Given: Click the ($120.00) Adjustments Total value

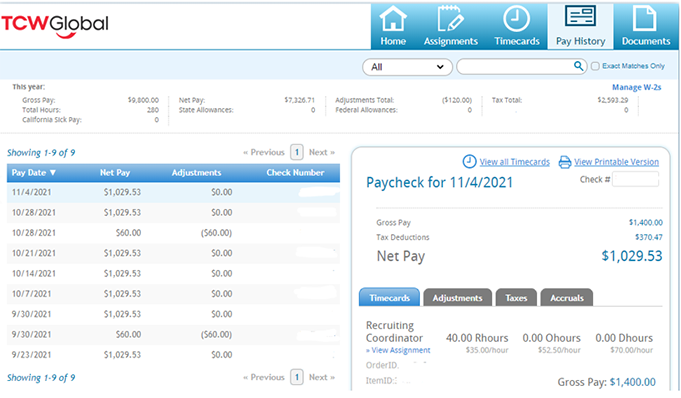Looking at the screenshot, I should (457, 100).
